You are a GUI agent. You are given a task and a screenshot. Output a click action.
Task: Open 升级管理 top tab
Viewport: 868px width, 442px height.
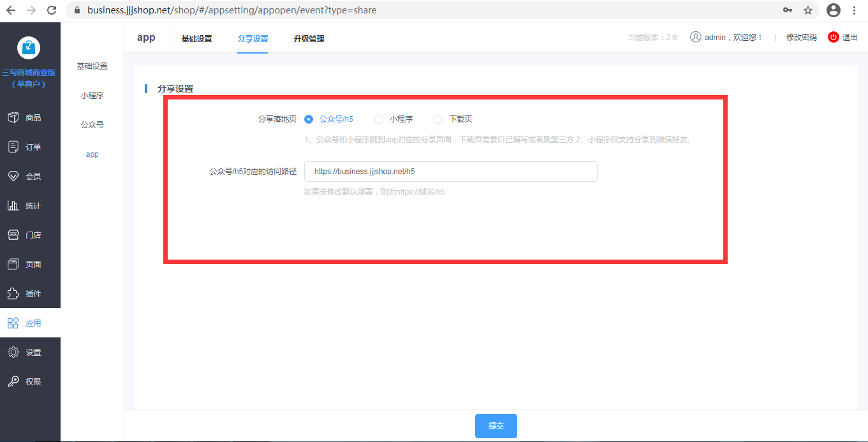pos(309,38)
